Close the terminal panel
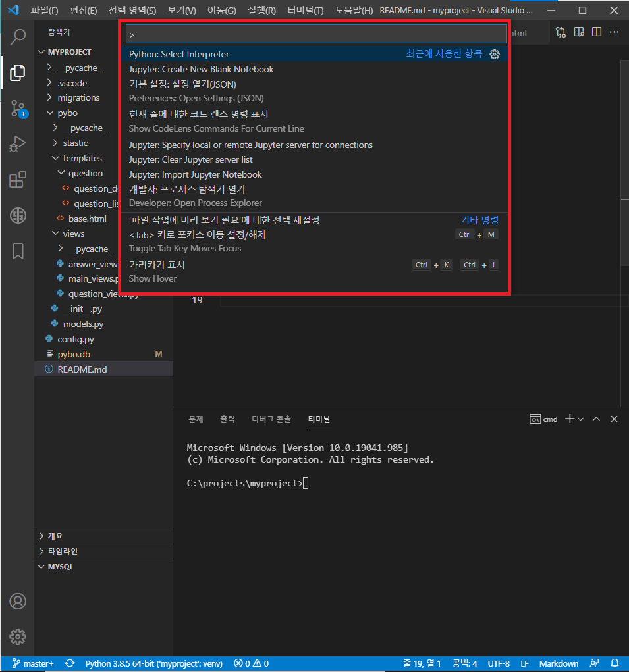 (614, 419)
